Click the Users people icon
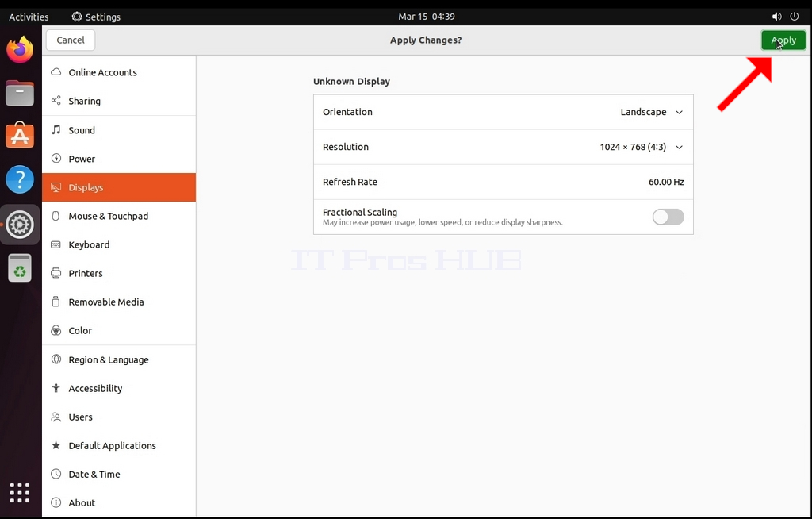This screenshot has width=812, height=519. (56, 417)
